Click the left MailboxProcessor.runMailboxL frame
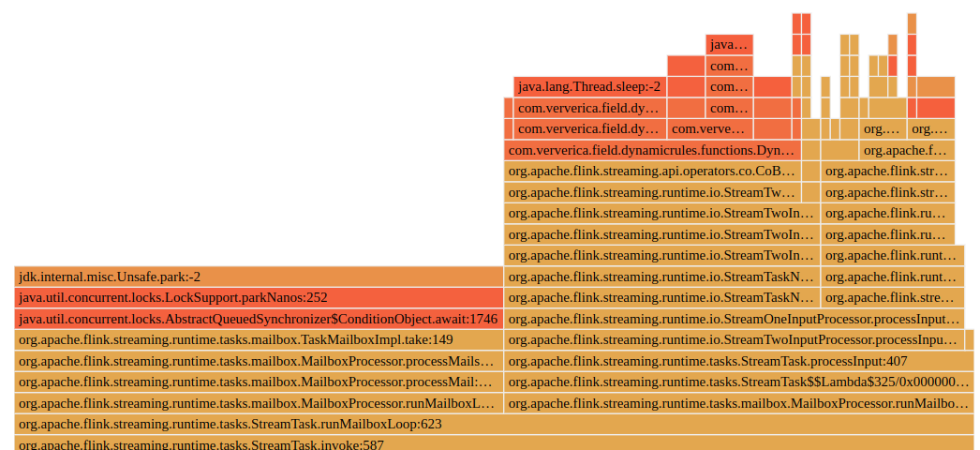Screen dimensions: 980x450 (259, 403)
